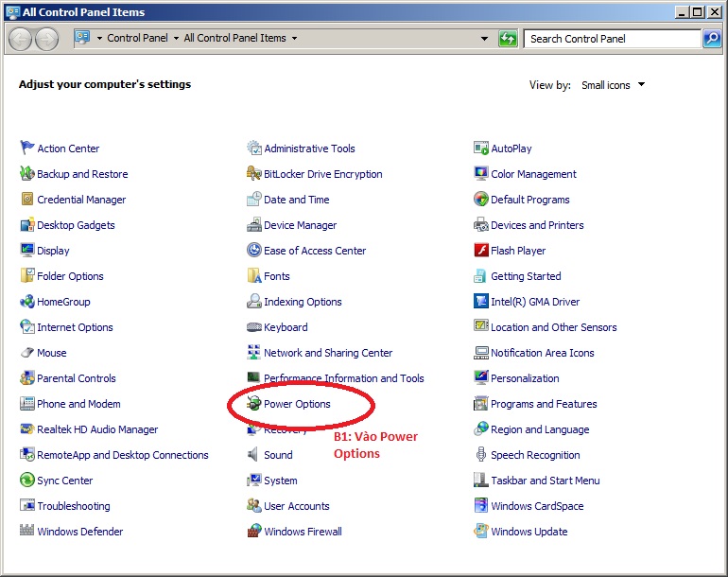The height and width of the screenshot is (577, 728).
Task: Open the HomeGroup icon
Action: 26,301
